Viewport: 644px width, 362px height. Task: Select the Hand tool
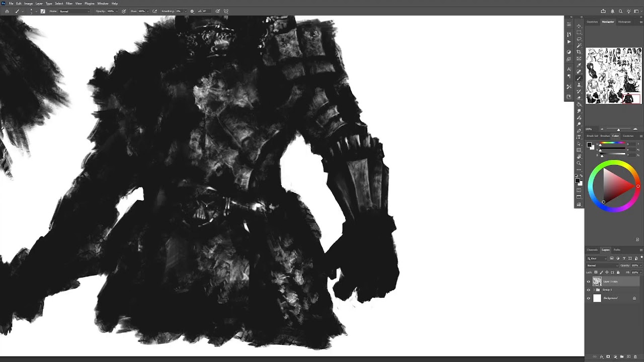(579, 156)
